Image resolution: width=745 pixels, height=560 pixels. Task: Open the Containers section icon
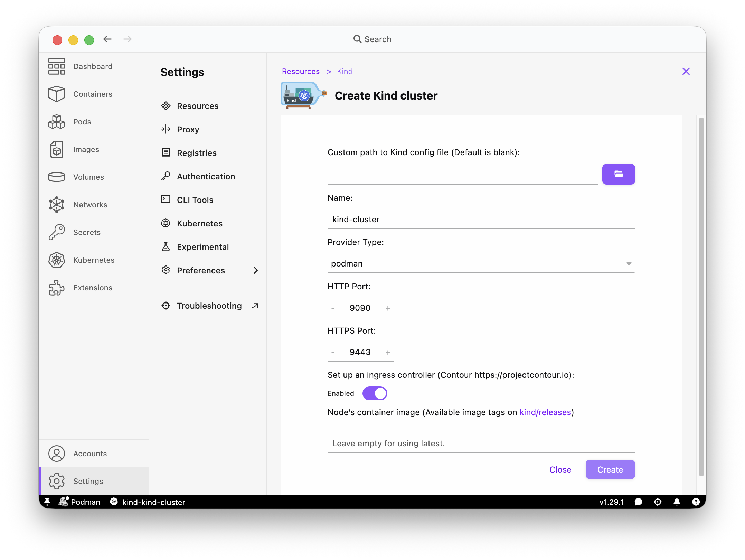click(x=56, y=94)
